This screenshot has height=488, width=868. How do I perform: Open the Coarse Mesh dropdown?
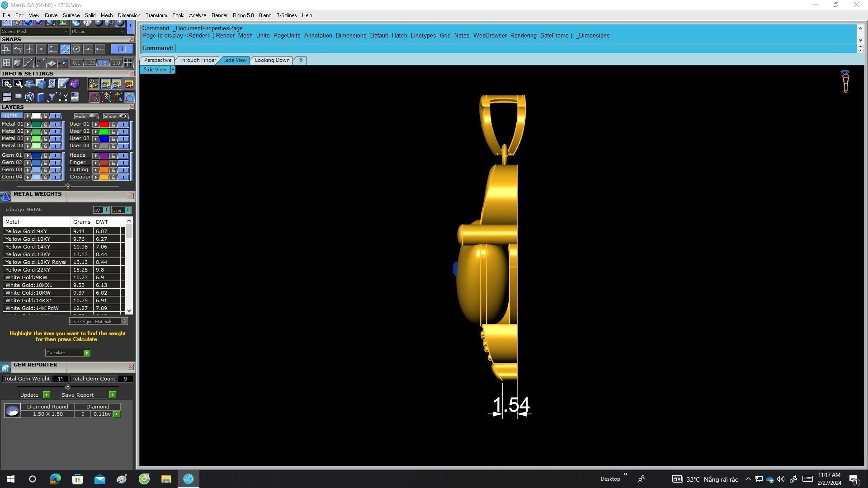pyautogui.click(x=66, y=32)
